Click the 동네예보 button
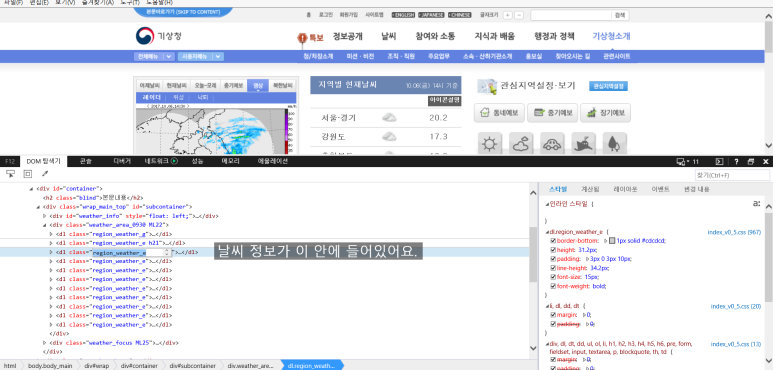The height and width of the screenshot is (370, 773). [499, 113]
